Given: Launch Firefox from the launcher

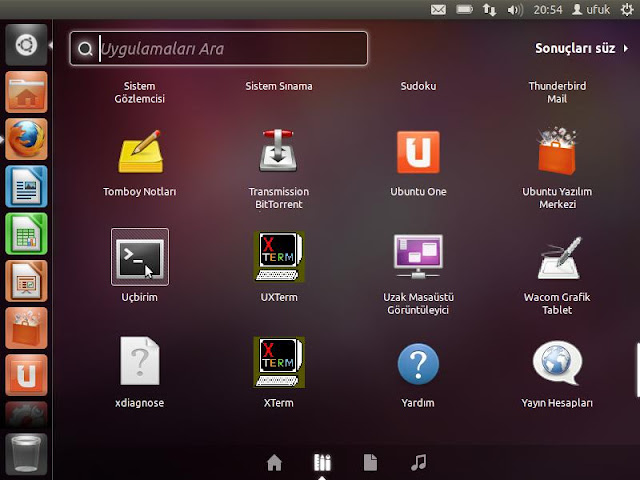Looking at the screenshot, I should point(27,139).
